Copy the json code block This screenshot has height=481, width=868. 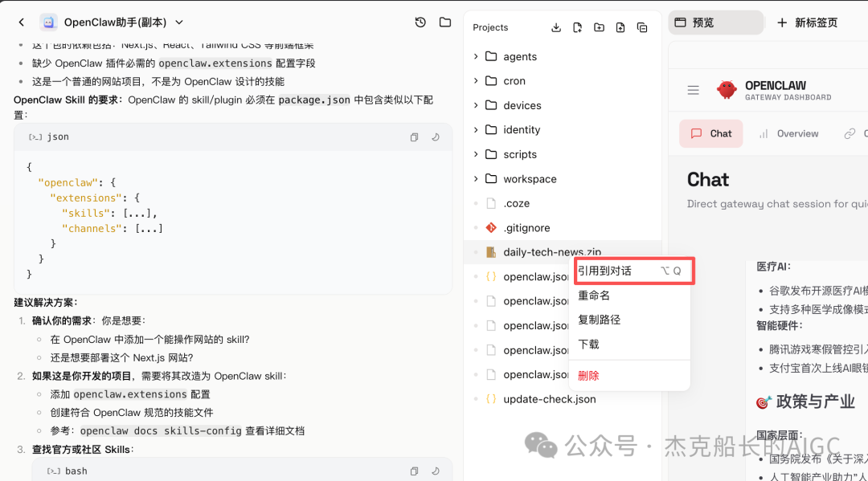tap(414, 137)
